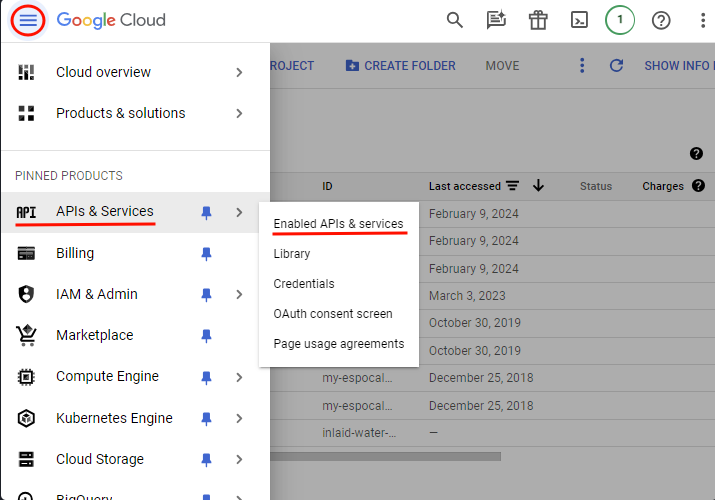Click the Cloud Storage buckets icon
The width and height of the screenshot is (715, 500).
point(26,459)
